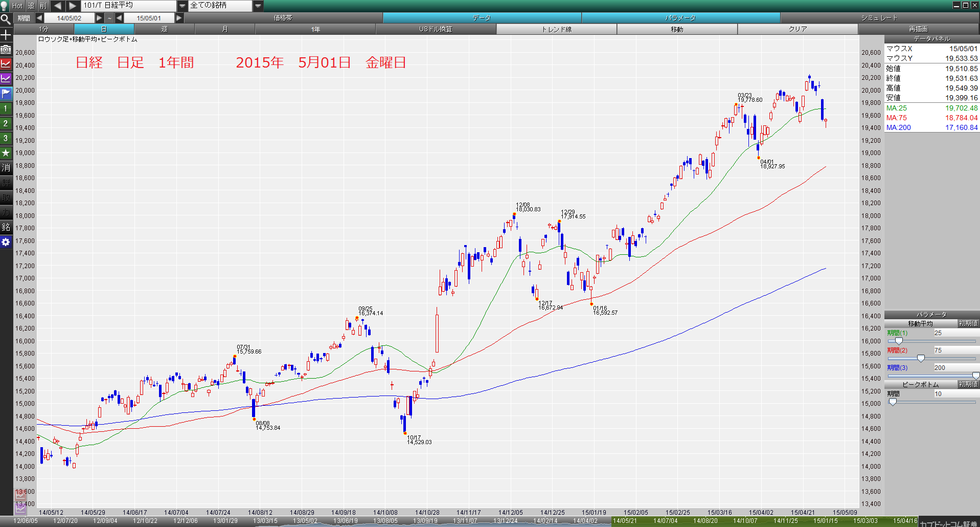Click the パラメータ panel header
980x527 pixels.
coord(932,315)
